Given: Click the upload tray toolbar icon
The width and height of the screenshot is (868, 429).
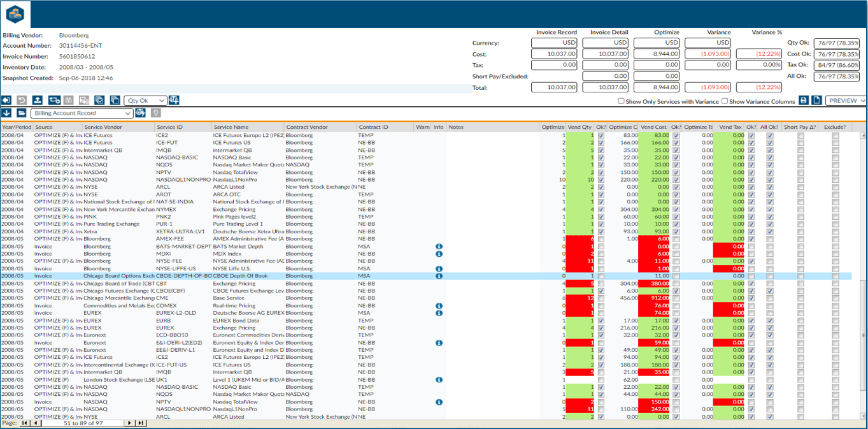Looking at the screenshot, I should tap(38, 100).
